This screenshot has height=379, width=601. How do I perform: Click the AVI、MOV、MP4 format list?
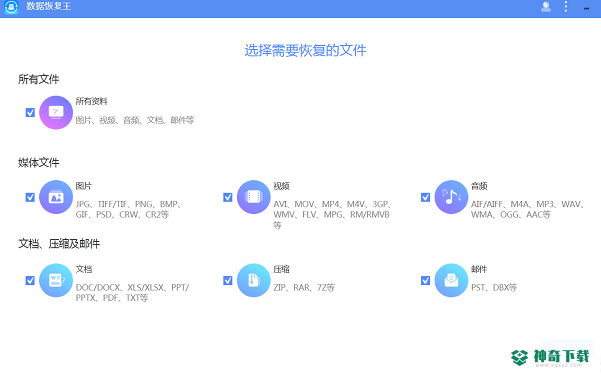coord(332,215)
